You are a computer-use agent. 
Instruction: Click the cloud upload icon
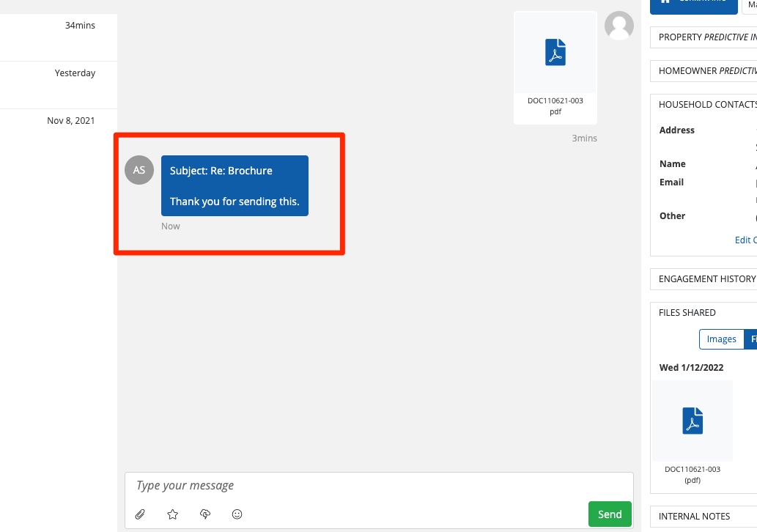click(x=205, y=514)
